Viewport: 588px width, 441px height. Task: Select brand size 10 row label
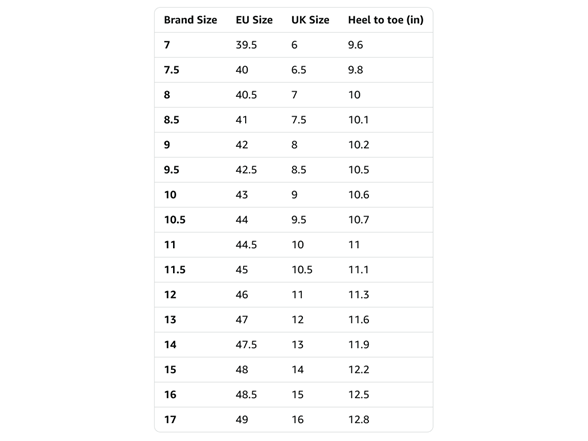[x=170, y=195]
